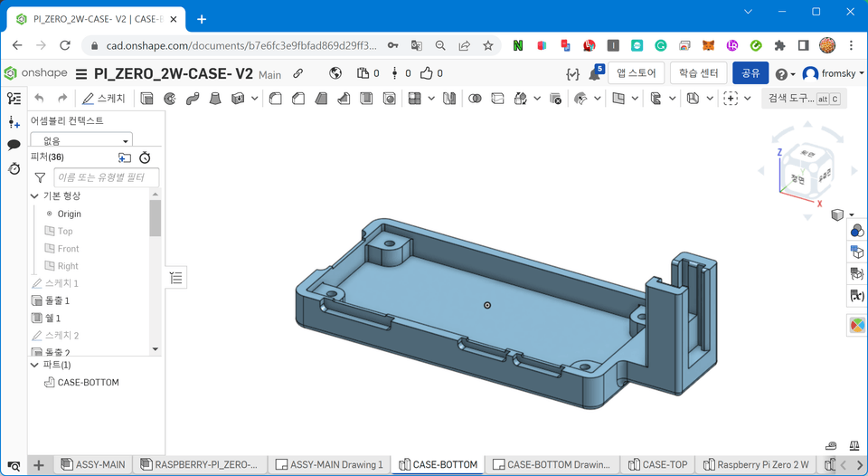Select the Revolve tool in toolbar
This screenshot has width=868, height=476.
[170, 99]
